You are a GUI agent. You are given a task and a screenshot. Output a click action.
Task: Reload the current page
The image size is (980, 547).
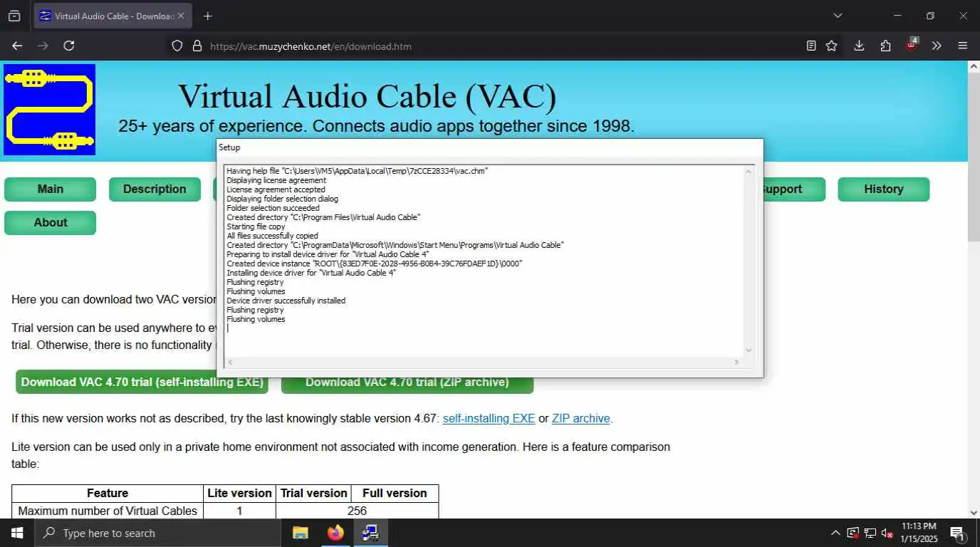(x=69, y=46)
